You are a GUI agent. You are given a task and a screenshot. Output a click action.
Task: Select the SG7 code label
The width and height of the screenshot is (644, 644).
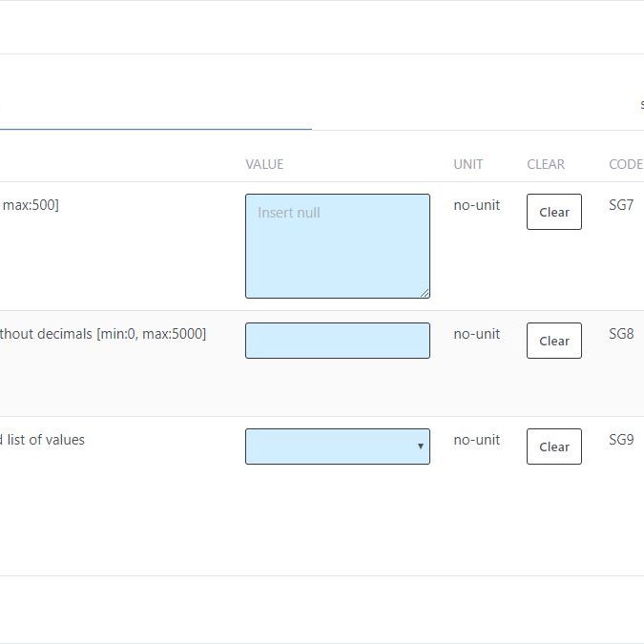coord(621,204)
